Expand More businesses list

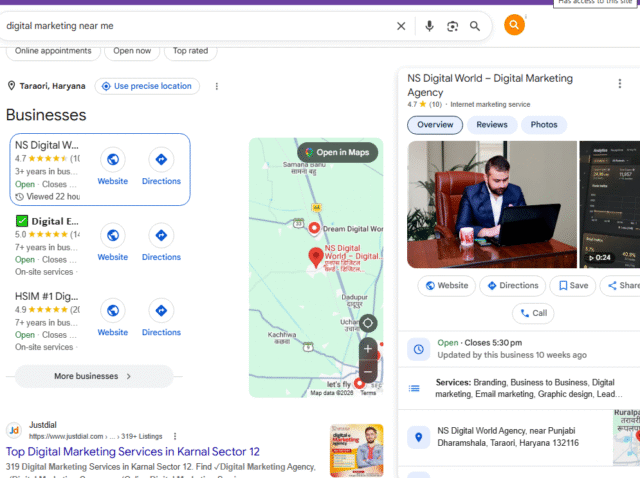pyautogui.click(x=94, y=376)
